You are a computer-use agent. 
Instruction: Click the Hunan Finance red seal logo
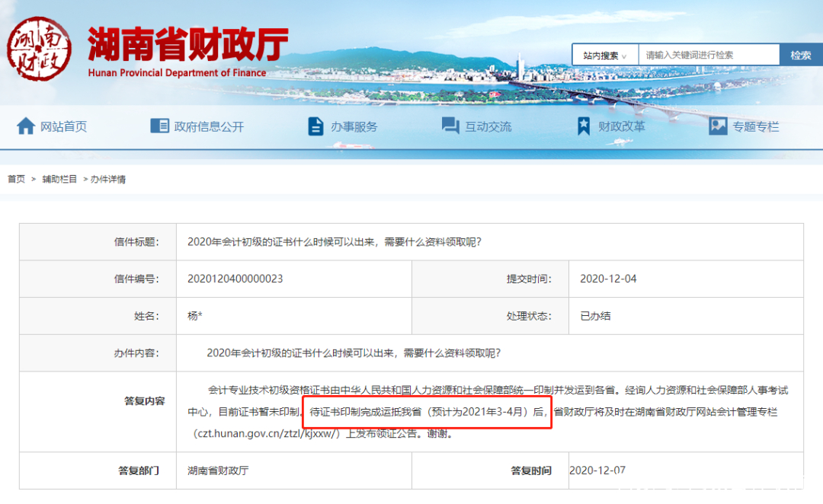click(40, 49)
